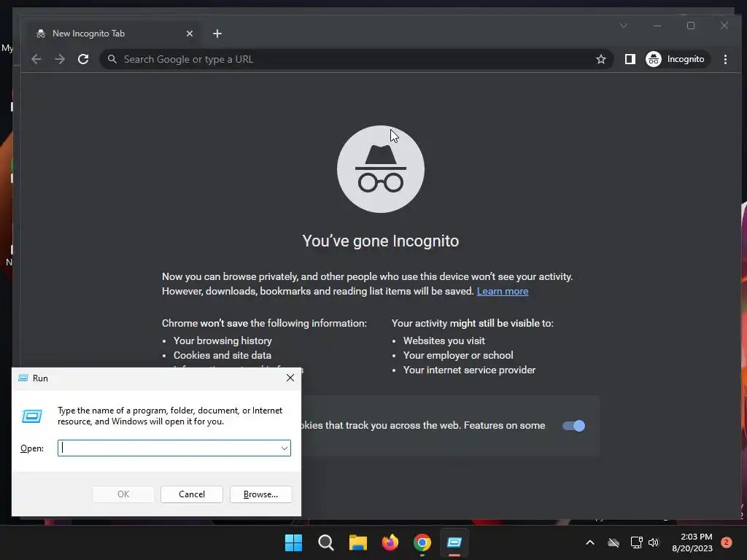This screenshot has width=747, height=560.
Task: Close the Run dialog
Action: [290, 378]
